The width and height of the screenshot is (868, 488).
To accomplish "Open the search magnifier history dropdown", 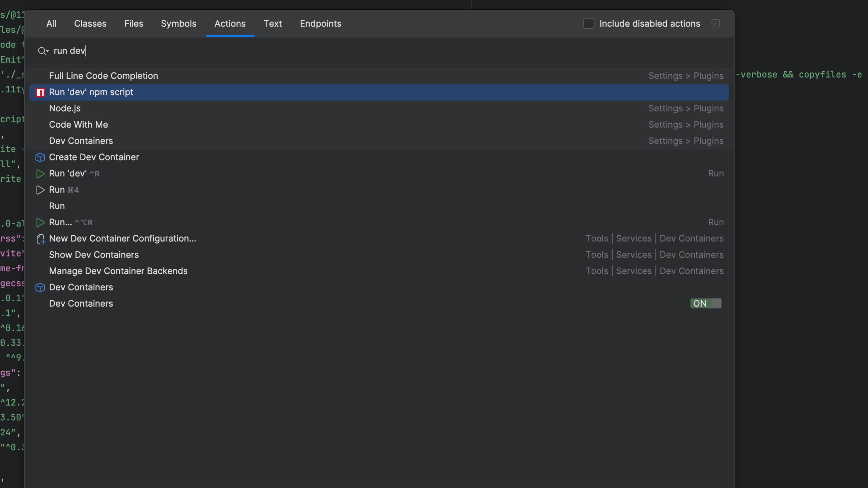I will point(43,51).
